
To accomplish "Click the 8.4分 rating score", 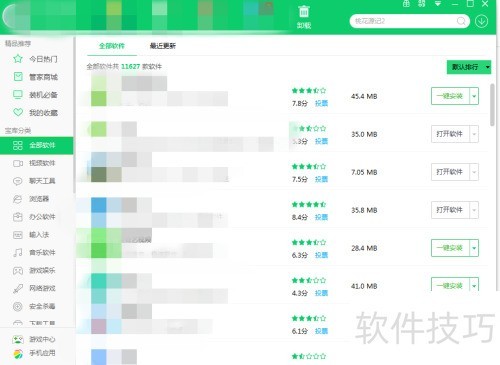I will 300,218.
